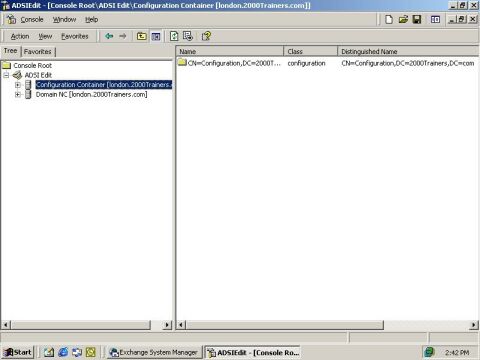Click the Back arrow toolbar icon
This screenshot has width=480, height=360.
(x=109, y=36)
